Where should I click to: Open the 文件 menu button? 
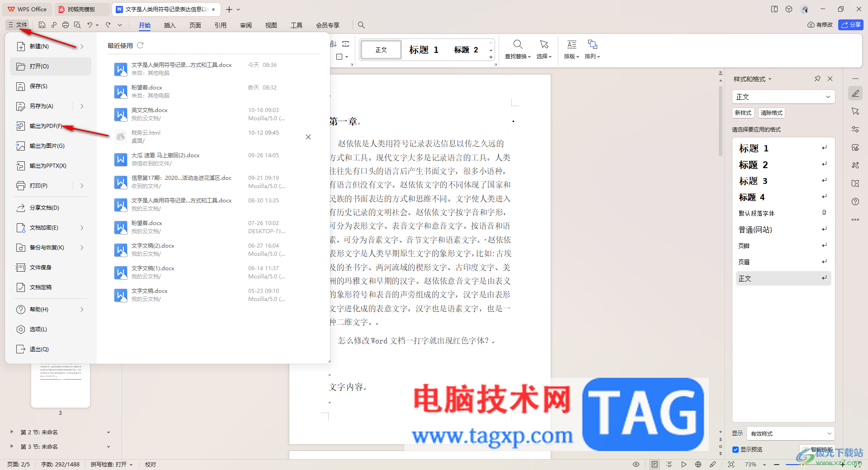click(x=18, y=25)
